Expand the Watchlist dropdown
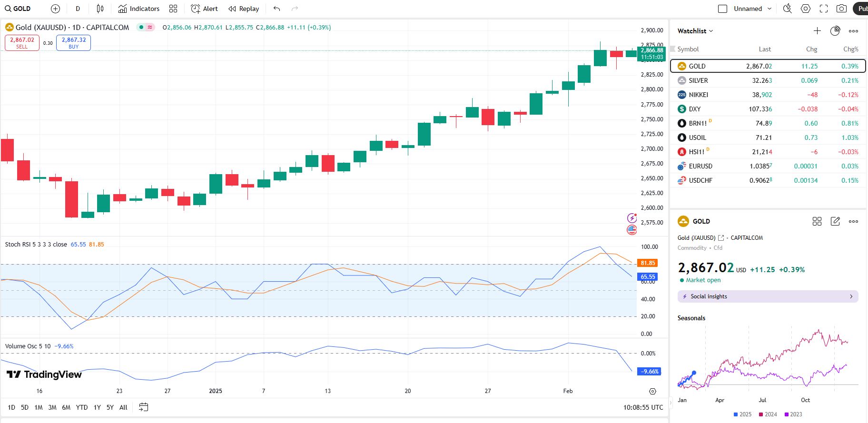Screen dimensions: 868x423 tap(695, 31)
